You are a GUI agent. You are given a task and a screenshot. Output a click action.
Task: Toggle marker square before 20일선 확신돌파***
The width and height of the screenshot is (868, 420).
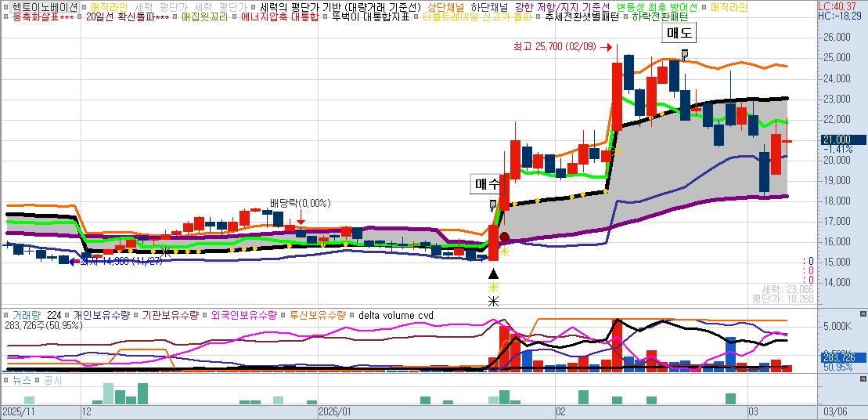pyautogui.click(x=81, y=16)
